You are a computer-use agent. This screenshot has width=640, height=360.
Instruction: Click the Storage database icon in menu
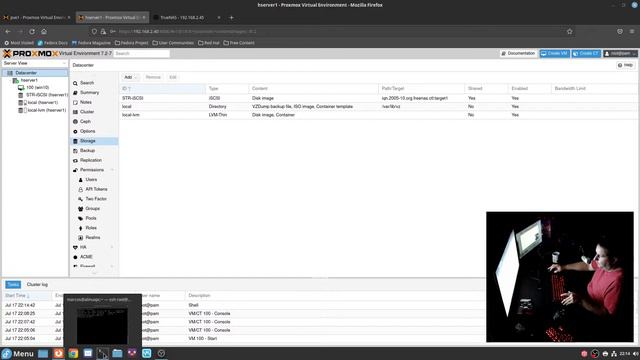click(x=75, y=141)
